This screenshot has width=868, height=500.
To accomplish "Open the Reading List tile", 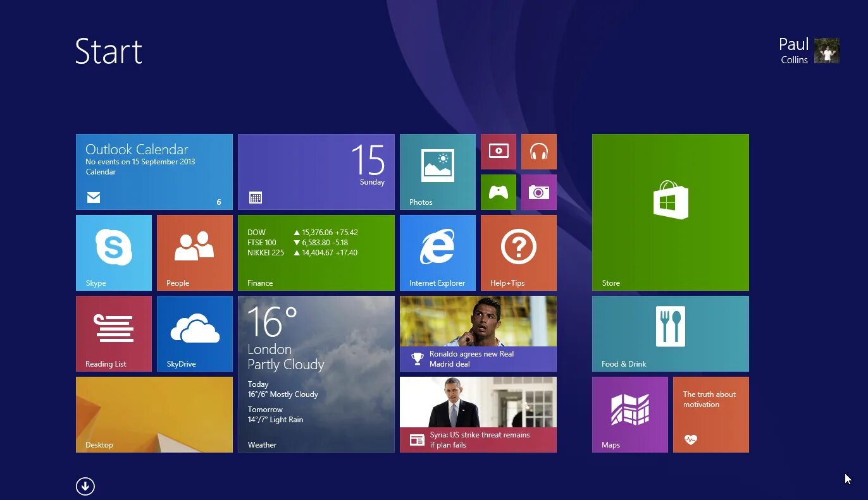I will (114, 334).
